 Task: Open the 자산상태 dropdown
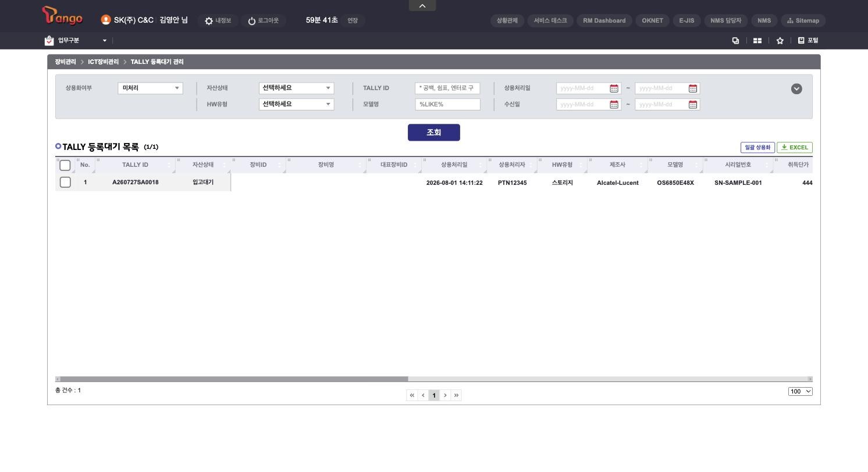pyautogui.click(x=296, y=88)
